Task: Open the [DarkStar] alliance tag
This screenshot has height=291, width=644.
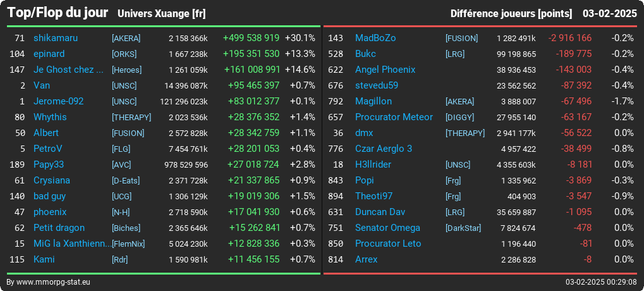Action: coord(463,228)
